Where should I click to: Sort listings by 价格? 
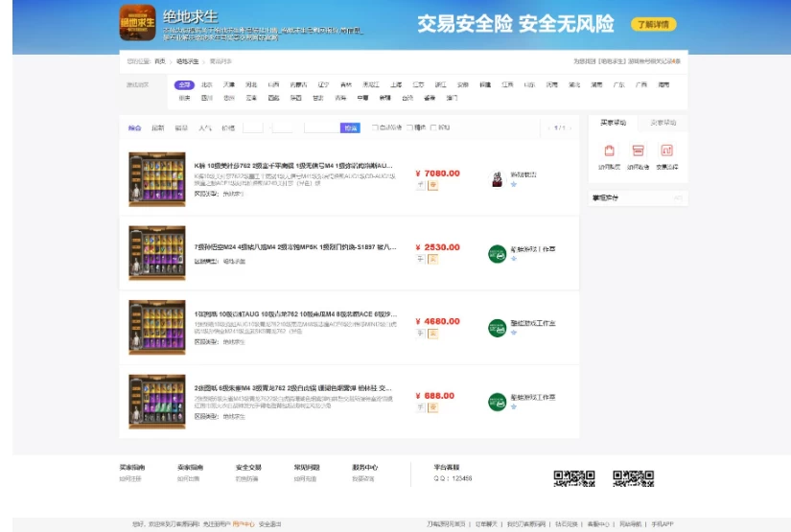point(228,128)
